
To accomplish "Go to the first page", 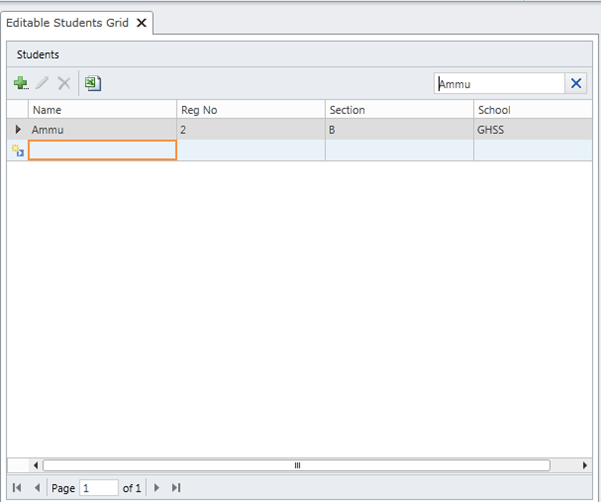I will click(x=17, y=488).
